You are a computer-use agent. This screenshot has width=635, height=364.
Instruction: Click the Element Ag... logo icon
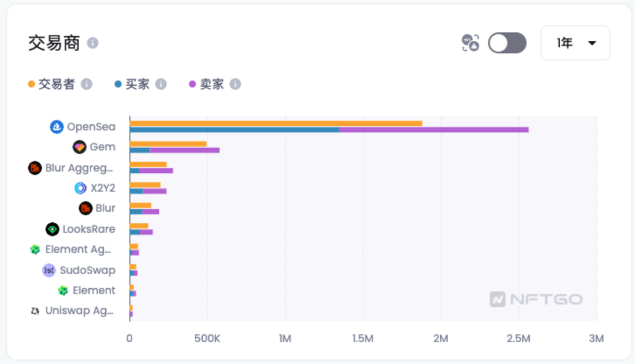click(35, 249)
